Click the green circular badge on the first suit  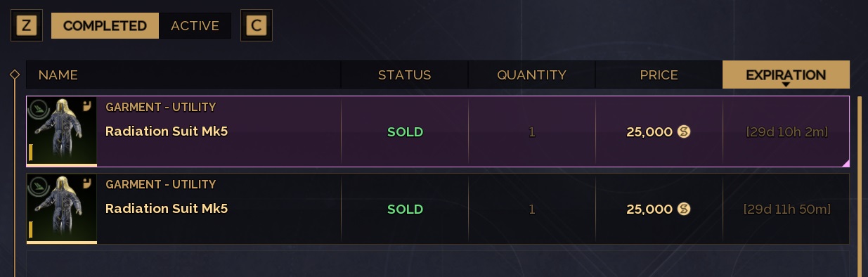pyautogui.click(x=38, y=109)
